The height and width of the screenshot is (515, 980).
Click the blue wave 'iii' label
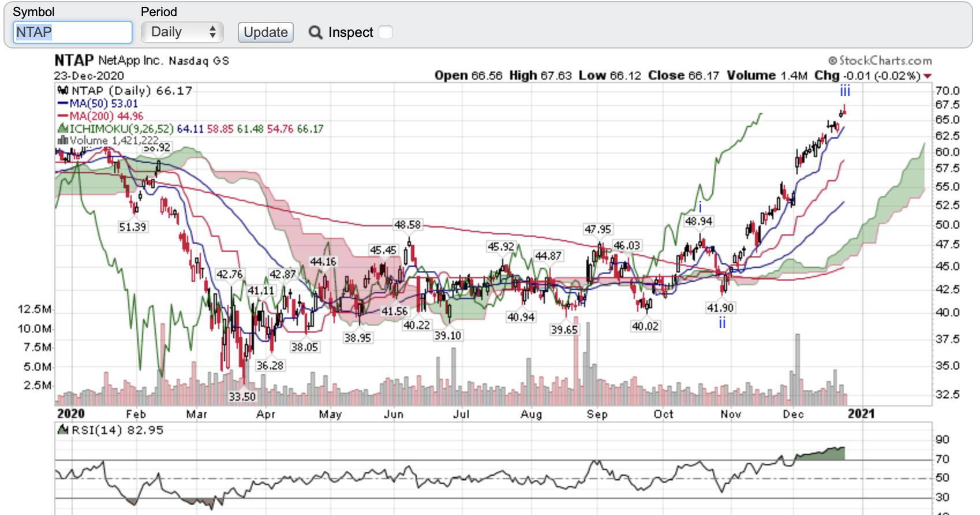tap(845, 91)
